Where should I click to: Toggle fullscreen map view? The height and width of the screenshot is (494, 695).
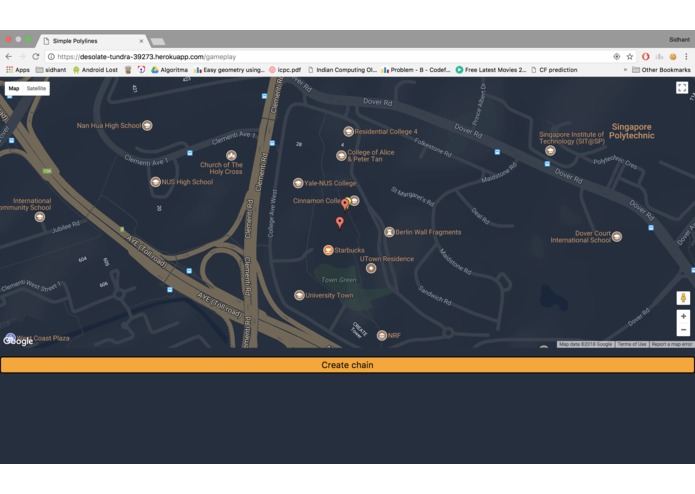(682, 88)
